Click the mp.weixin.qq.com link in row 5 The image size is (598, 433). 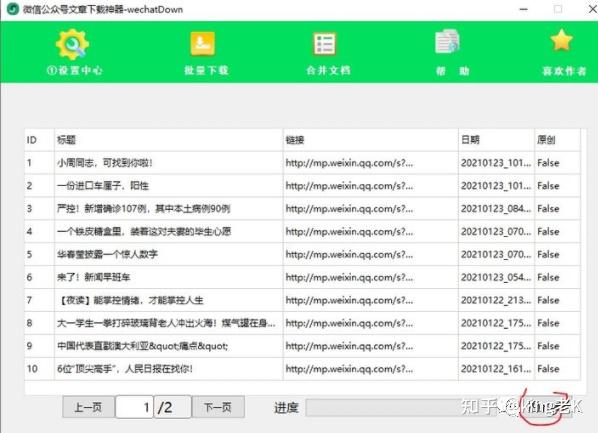[349, 254]
